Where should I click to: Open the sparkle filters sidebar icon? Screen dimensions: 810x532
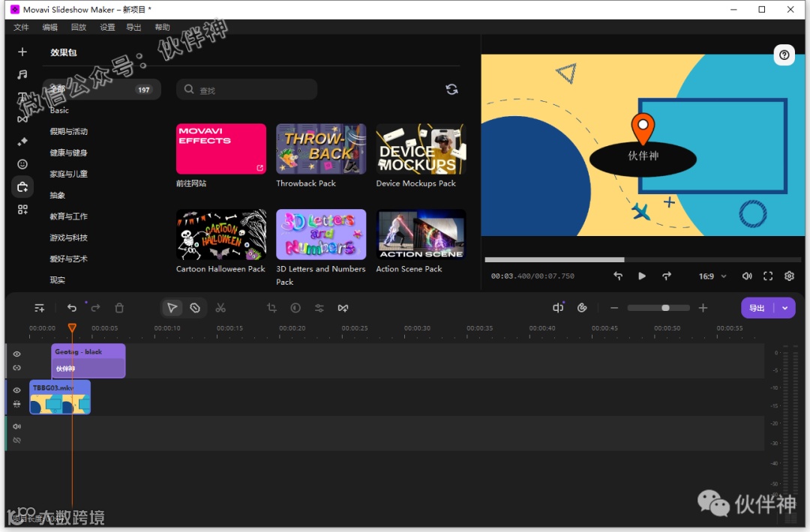pyautogui.click(x=22, y=142)
